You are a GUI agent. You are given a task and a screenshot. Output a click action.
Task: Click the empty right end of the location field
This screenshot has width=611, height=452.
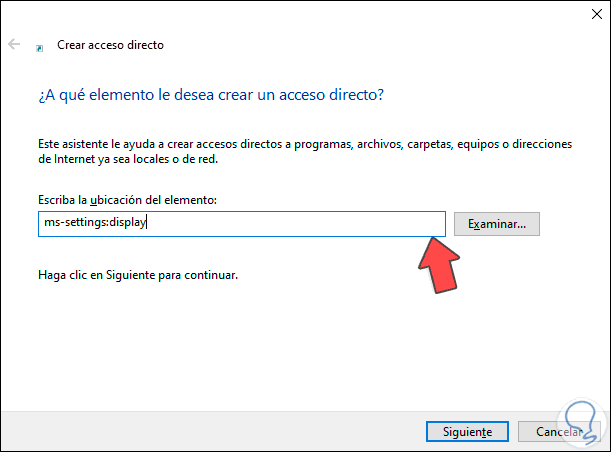point(400,223)
